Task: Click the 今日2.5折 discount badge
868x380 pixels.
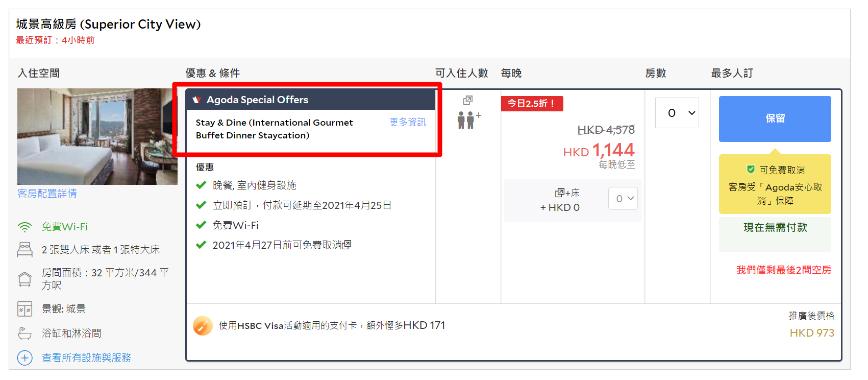Action: point(532,103)
